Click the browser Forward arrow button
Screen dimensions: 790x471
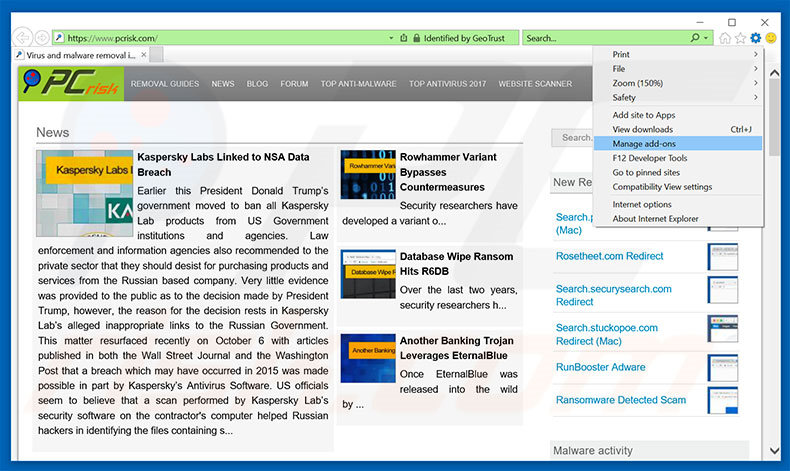pos(42,38)
